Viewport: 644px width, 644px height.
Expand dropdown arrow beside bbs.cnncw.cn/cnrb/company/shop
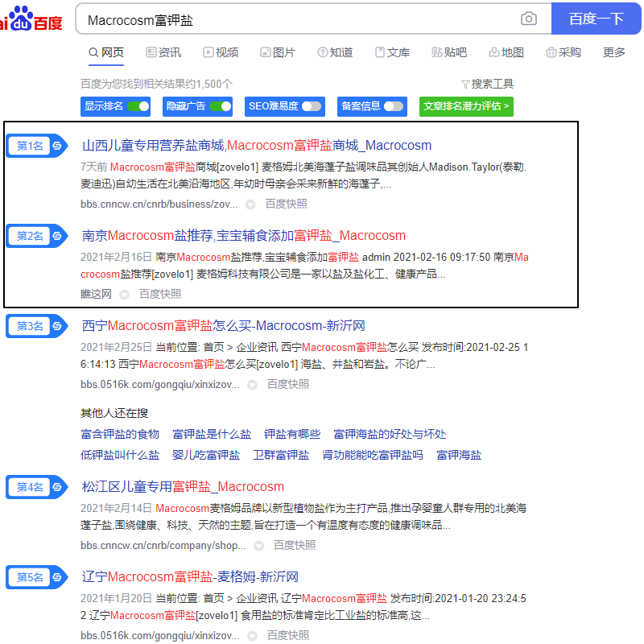tap(258, 546)
